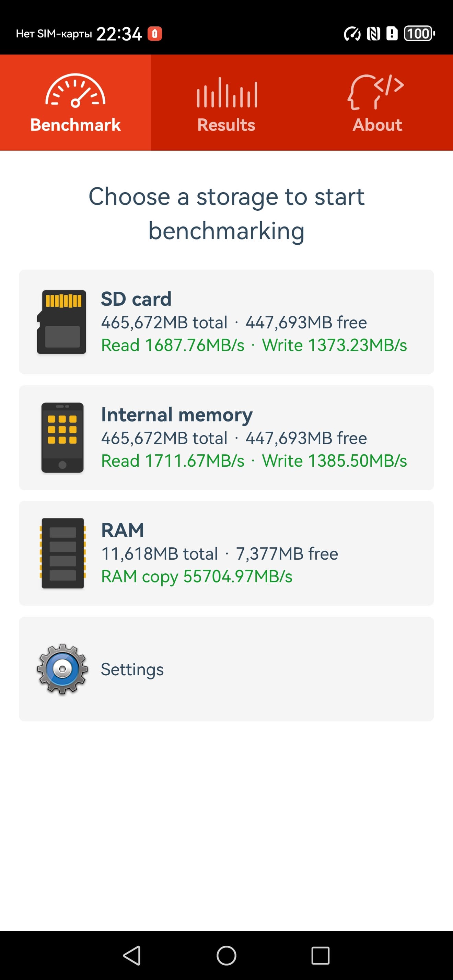Tap the SD card read/write speed line
The image size is (453, 980).
tap(254, 346)
